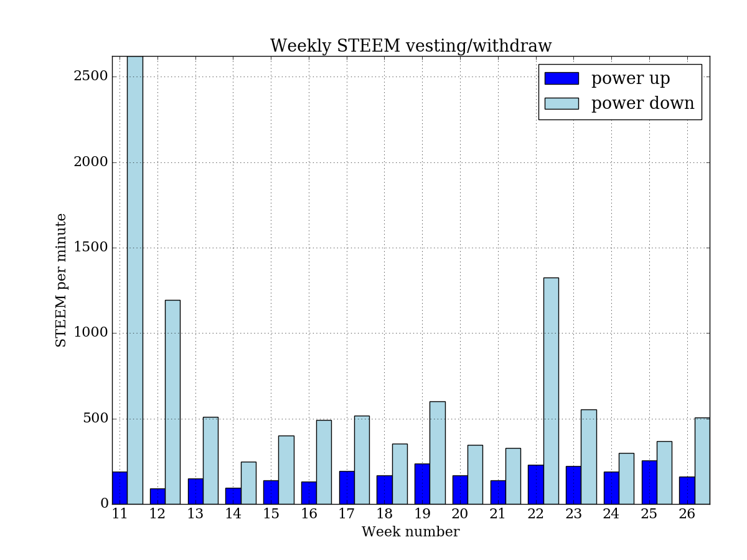This screenshot has height=560, width=747.
Task: Click the x-axis tick label 14
Action: click(233, 515)
